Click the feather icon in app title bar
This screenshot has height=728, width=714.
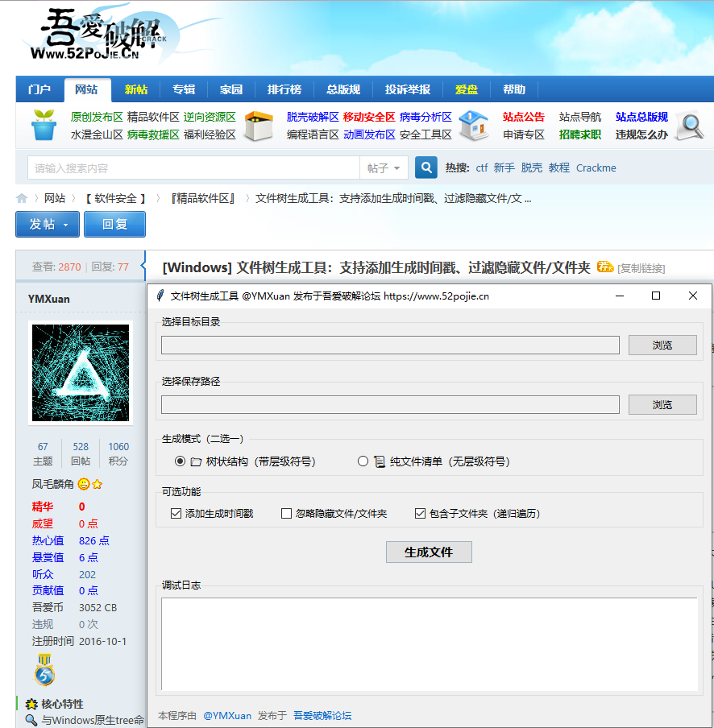160,296
